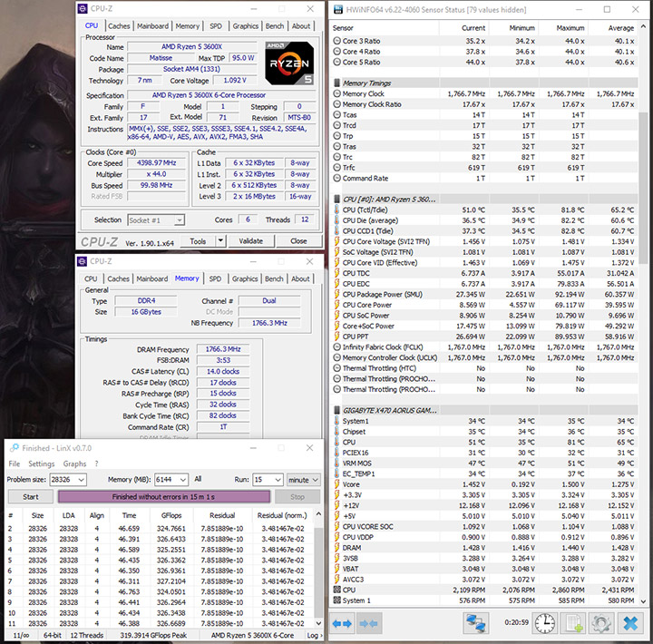Click the collapse columns arrows icon in HWiNFO
Screen dimensions: 653x644
(368, 624)
